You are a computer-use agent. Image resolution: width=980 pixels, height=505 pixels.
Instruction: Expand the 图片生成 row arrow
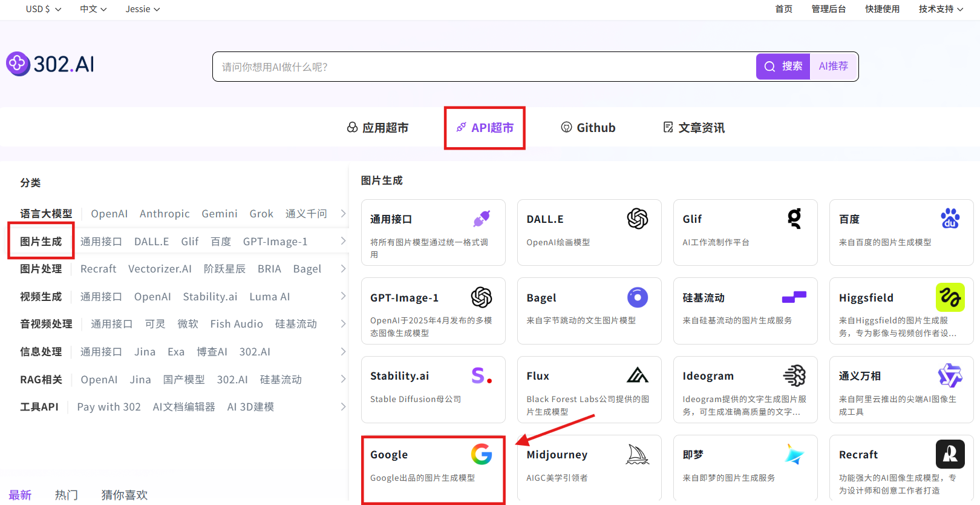pyautogui.click(x=343, y=241)
